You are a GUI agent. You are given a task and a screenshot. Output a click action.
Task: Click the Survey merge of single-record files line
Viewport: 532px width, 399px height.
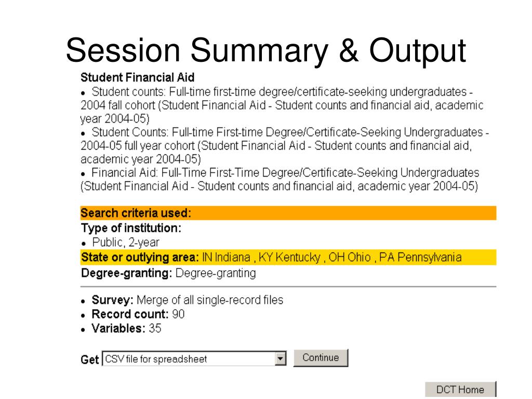[x=187, y=300]
